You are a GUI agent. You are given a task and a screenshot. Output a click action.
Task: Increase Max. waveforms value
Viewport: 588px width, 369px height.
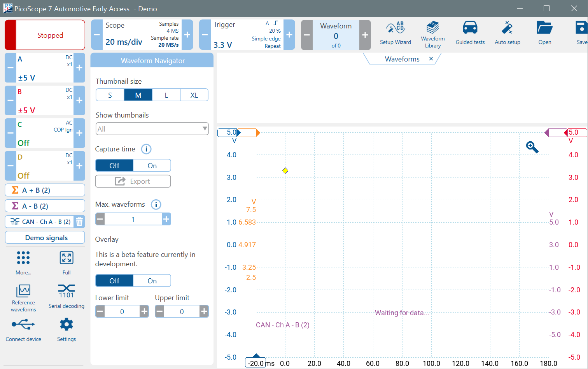coord(166,219)
